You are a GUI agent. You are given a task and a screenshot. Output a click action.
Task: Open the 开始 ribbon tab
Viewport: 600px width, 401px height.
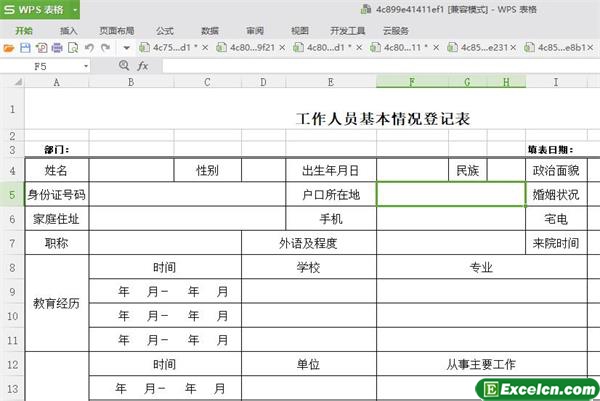coord(24,31)
